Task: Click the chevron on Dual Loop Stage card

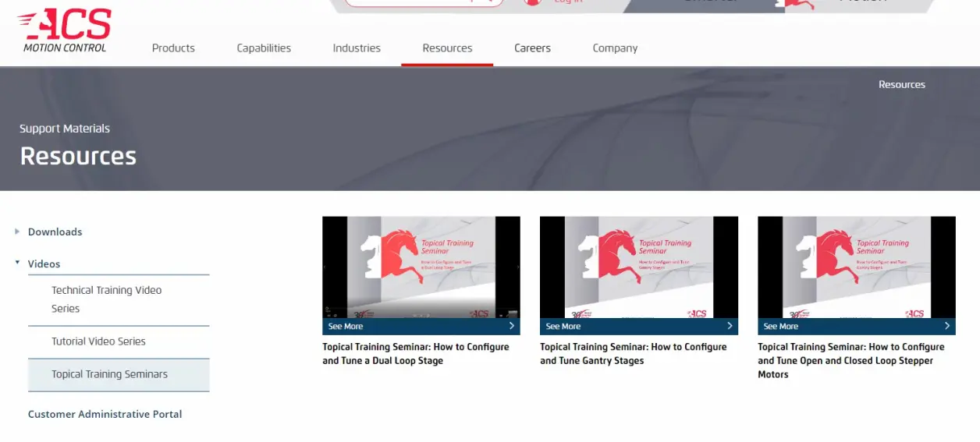Action: click(x=512, y=326)
